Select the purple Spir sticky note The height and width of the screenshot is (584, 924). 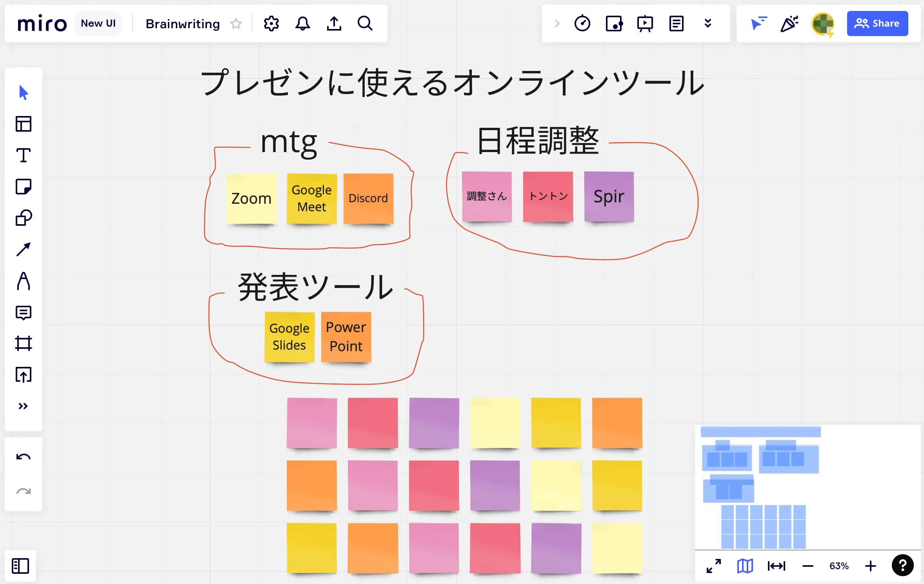point(609,196)
